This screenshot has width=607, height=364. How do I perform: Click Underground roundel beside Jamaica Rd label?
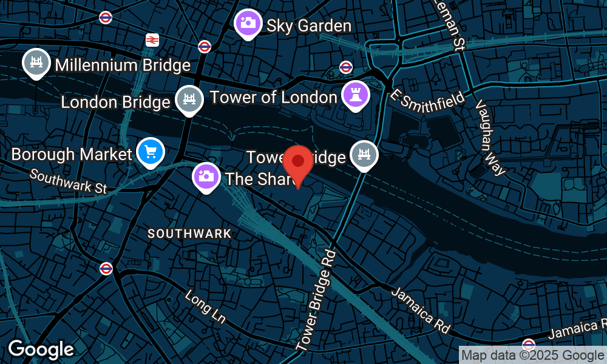529,344
